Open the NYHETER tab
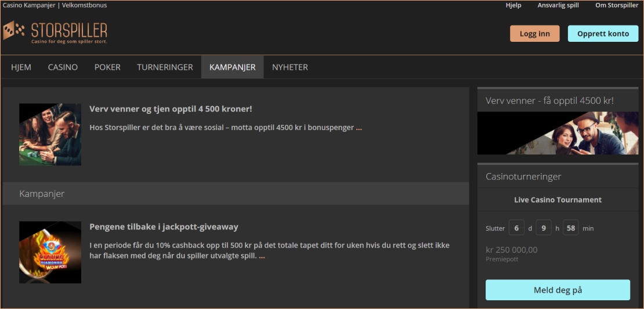This screenshot has height=309, width=644. coord(290,67)
